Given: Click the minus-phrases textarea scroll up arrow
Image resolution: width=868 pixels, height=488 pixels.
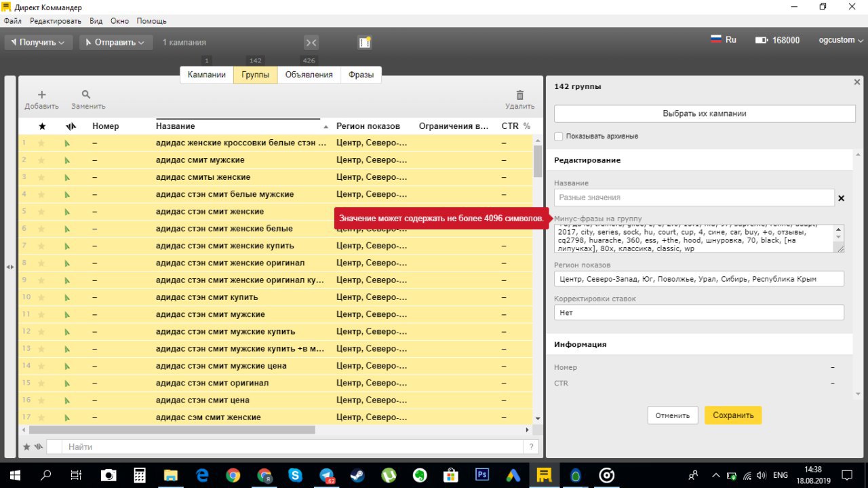Looking at the screenshot, I should click(840, 230).
